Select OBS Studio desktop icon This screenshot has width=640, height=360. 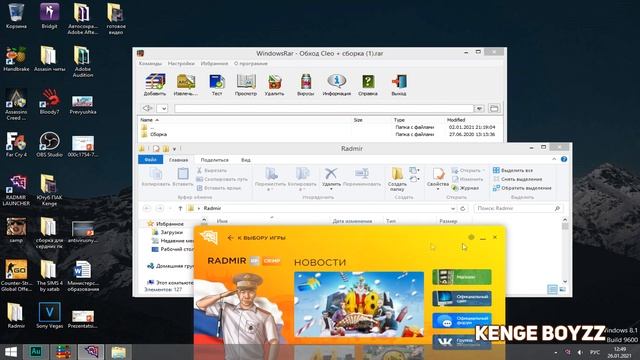(49, 144)
